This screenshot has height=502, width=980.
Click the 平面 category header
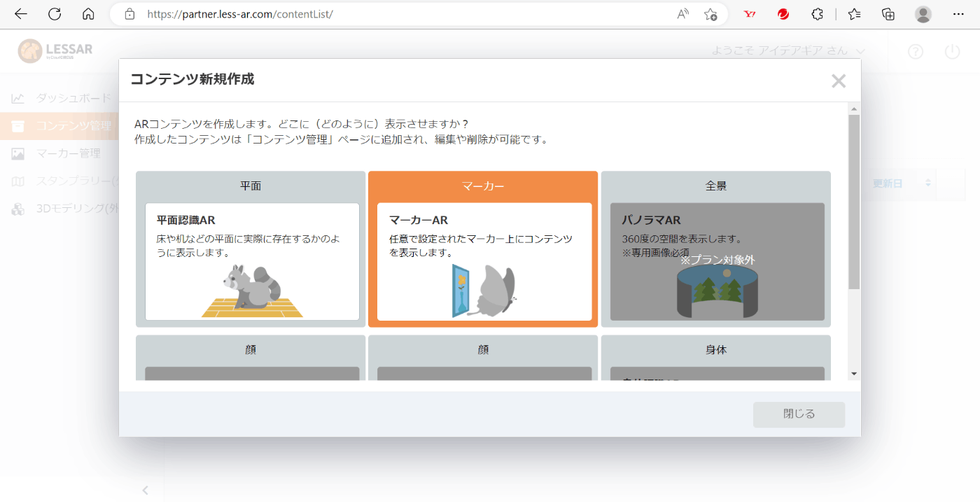point(251,186)
